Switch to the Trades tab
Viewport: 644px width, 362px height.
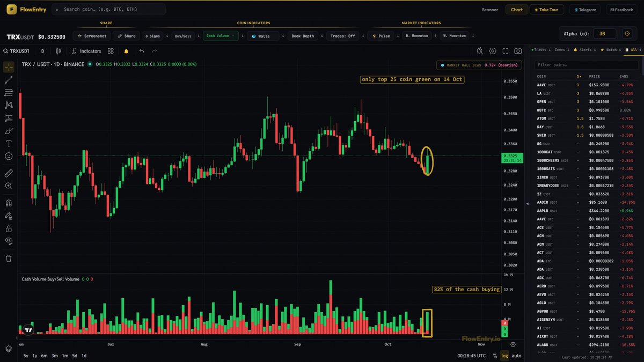tap(540, 49)
